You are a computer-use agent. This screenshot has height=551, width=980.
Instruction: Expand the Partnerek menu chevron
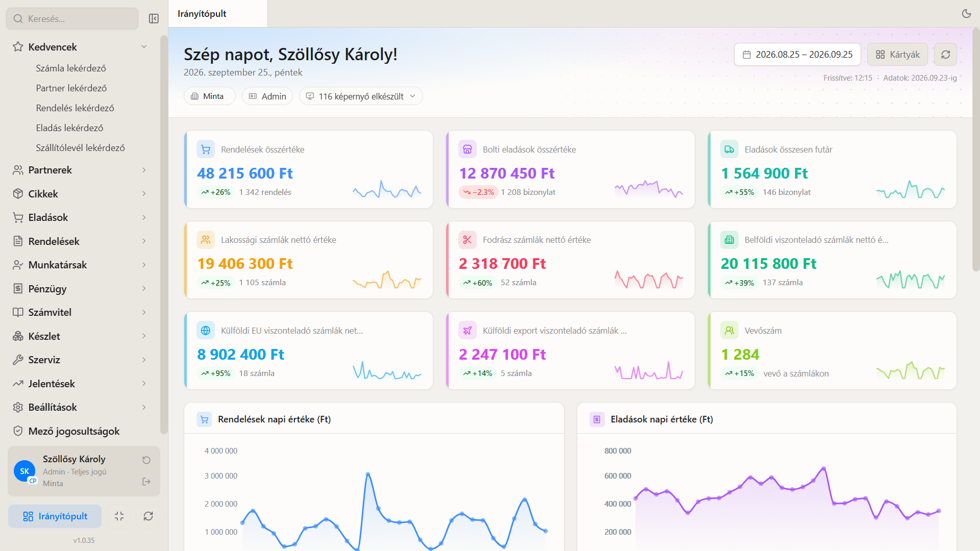click(x=144, y=170)
